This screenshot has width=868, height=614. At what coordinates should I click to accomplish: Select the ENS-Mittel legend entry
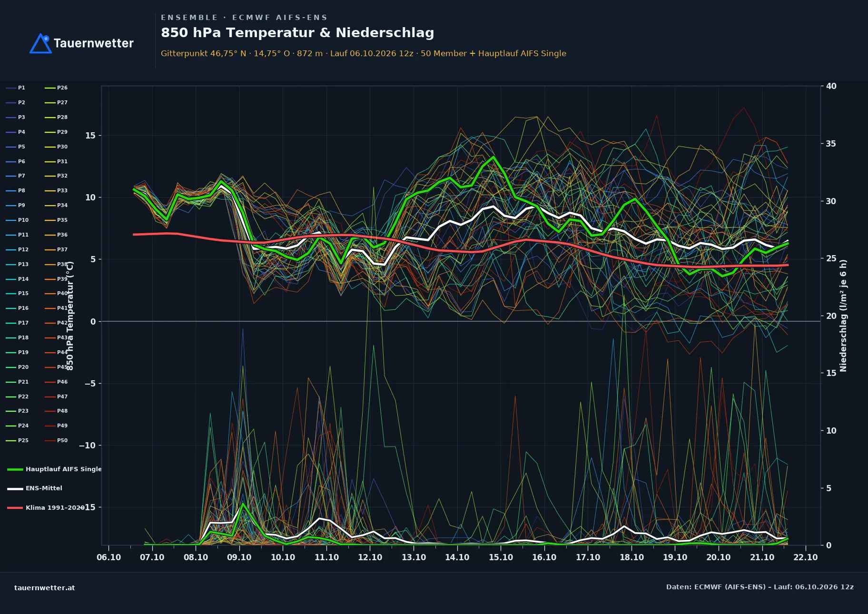(x=35, y=488)
